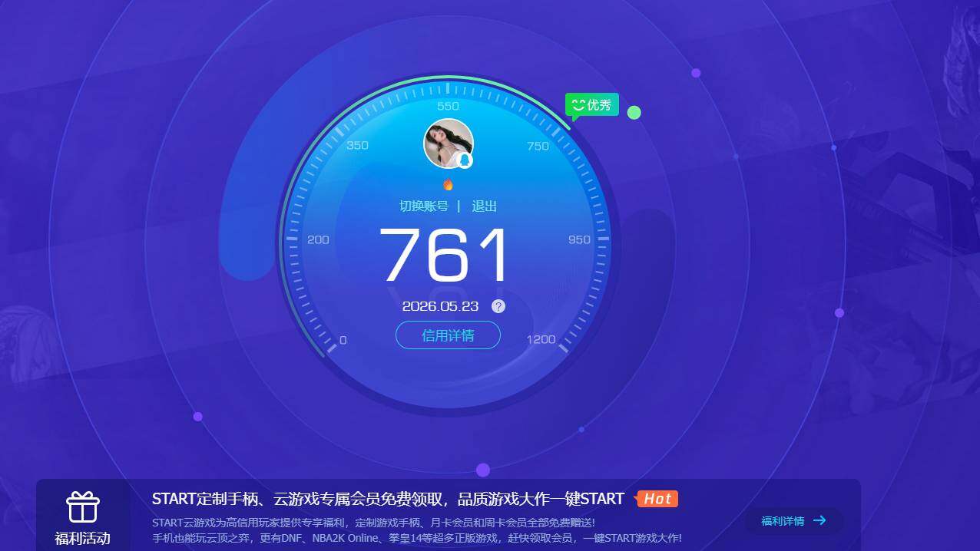The image size is (980, 551).
Task: Click the gift box 福利活动 icon
Action: tap(83, 507)
